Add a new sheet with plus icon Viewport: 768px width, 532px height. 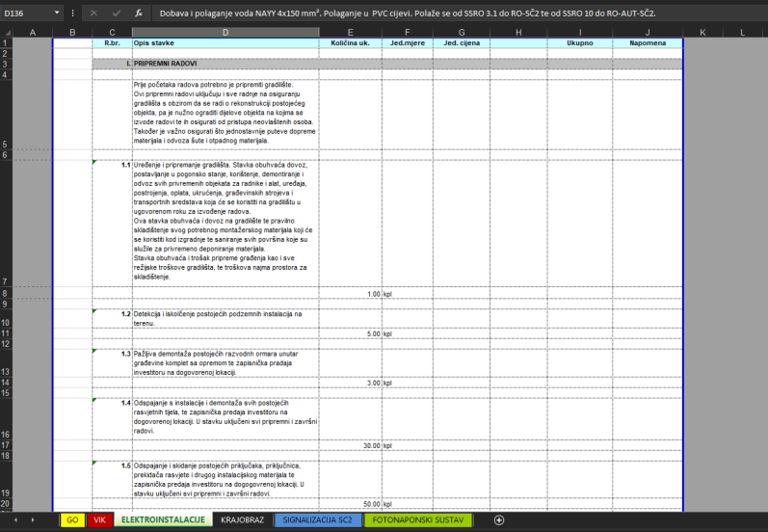point(498,520)
